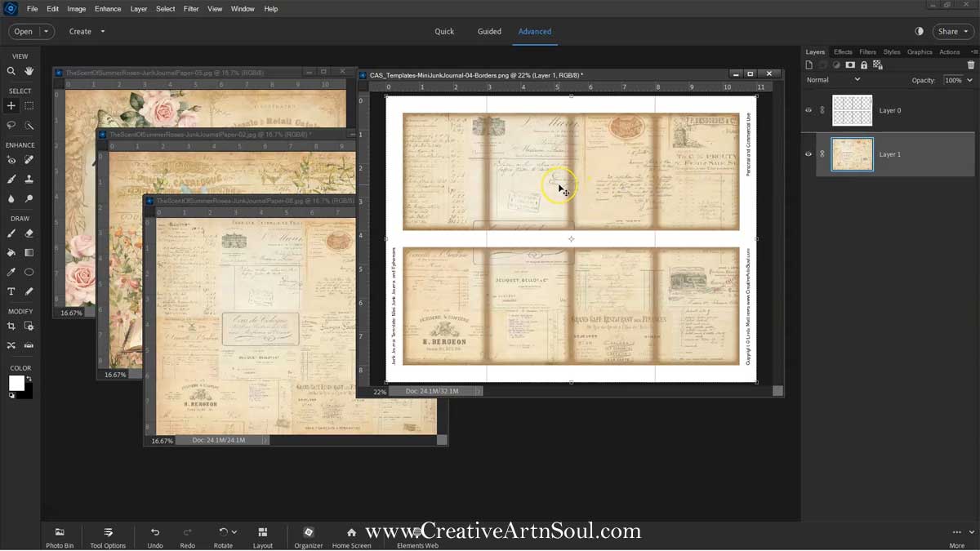Select the Pencil tool
The height and width of the screenshot is (551, 980).
(29, 291)
